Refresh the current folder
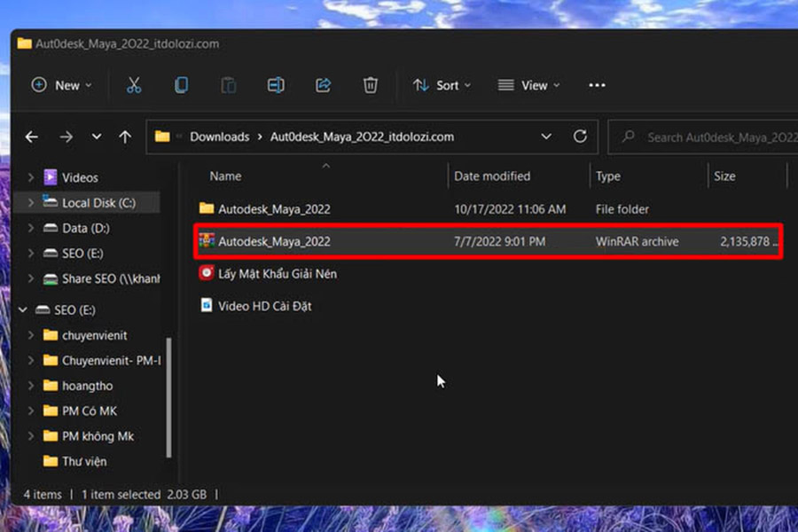This screenshot has height=532, width=798. pyautogui.click(x=580, y=137)
